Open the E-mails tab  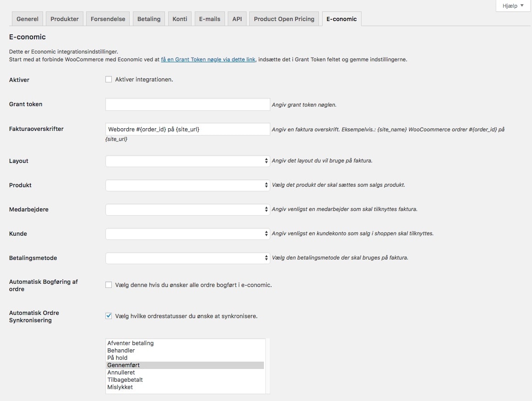point(210,19)
